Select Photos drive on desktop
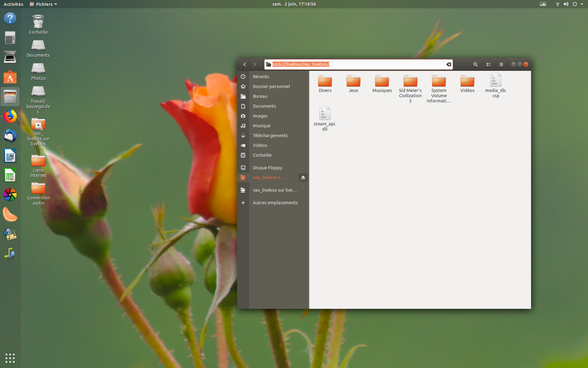Image resolution: width=588 pixels, height=368 pixels. [38, 71]
